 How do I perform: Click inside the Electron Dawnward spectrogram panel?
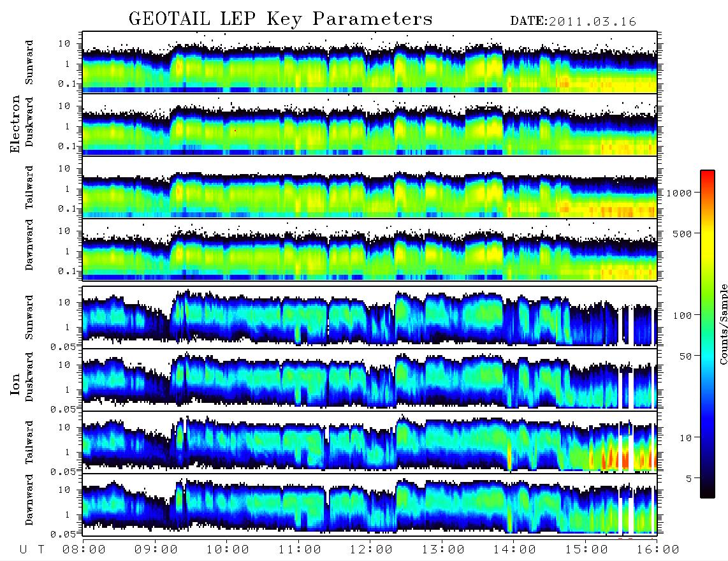click(x=370, y=249)
